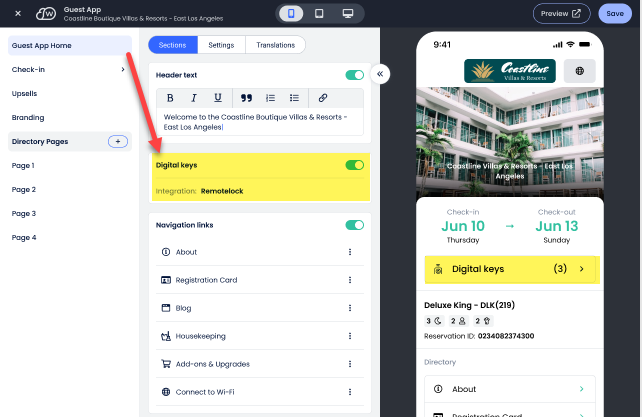Click the About row chevron in preview
This screenshot has width=642, height=417.
[581, 389]
